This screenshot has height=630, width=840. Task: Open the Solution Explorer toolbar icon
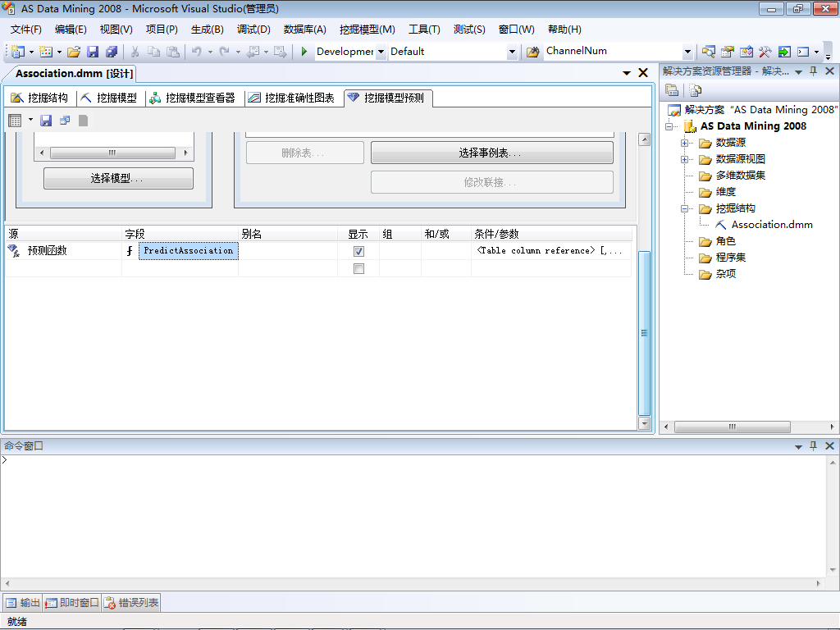[708, 52]
